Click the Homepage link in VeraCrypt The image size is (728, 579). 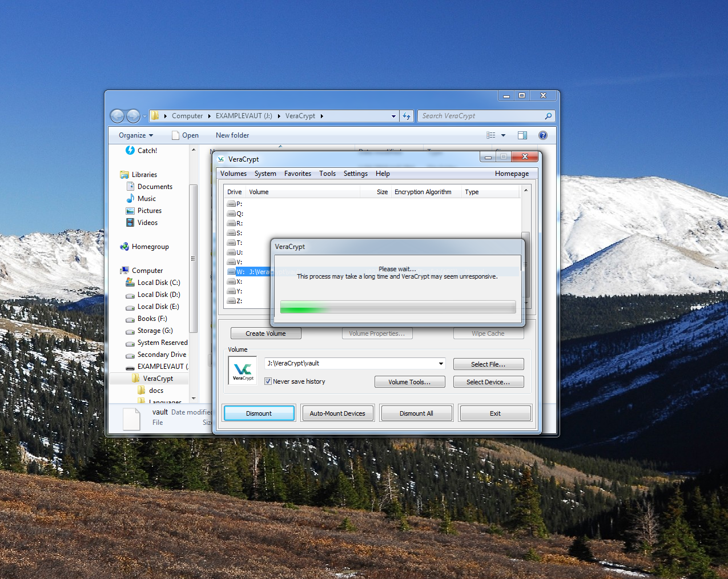[x=512, y=174]
